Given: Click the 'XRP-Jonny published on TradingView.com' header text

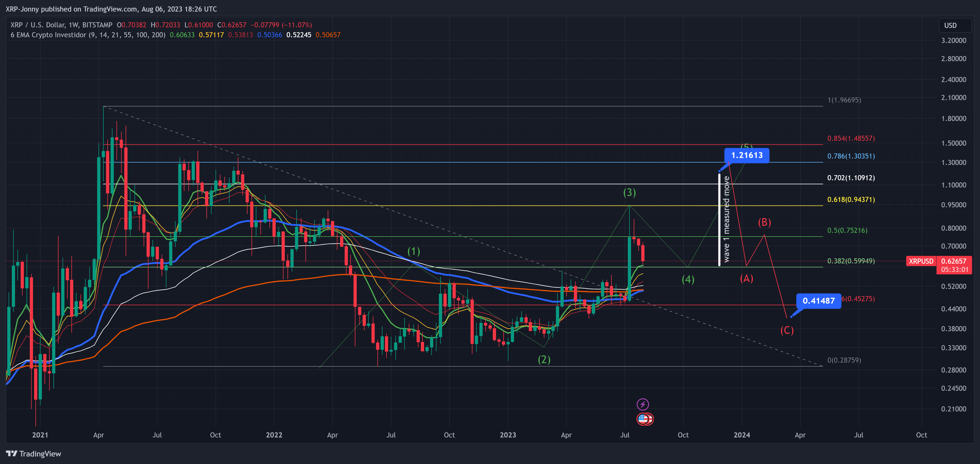Looking at the screenshot, I should [71, 9].
